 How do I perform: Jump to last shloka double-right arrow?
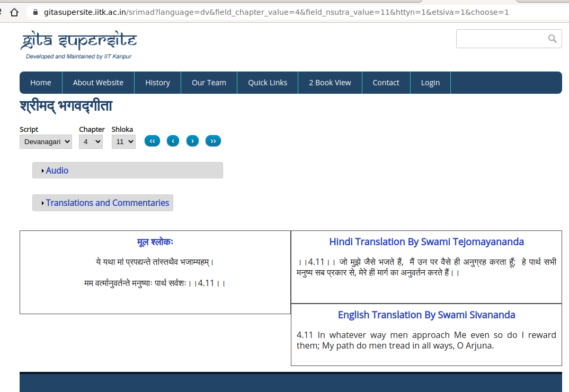pos(214,141)
